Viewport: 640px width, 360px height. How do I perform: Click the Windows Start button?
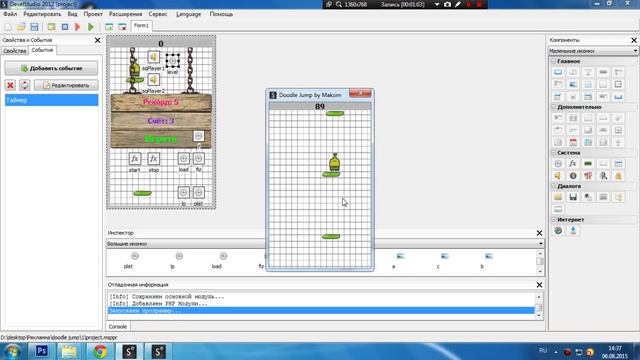pyautogui.click(x=12, y=351)
